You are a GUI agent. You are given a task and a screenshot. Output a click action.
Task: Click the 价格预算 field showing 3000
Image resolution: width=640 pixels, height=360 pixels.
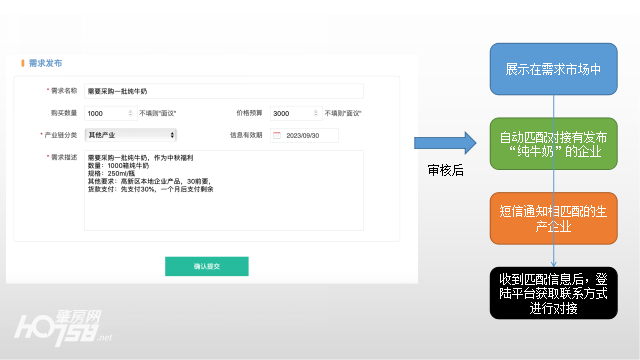click(296, 113)
